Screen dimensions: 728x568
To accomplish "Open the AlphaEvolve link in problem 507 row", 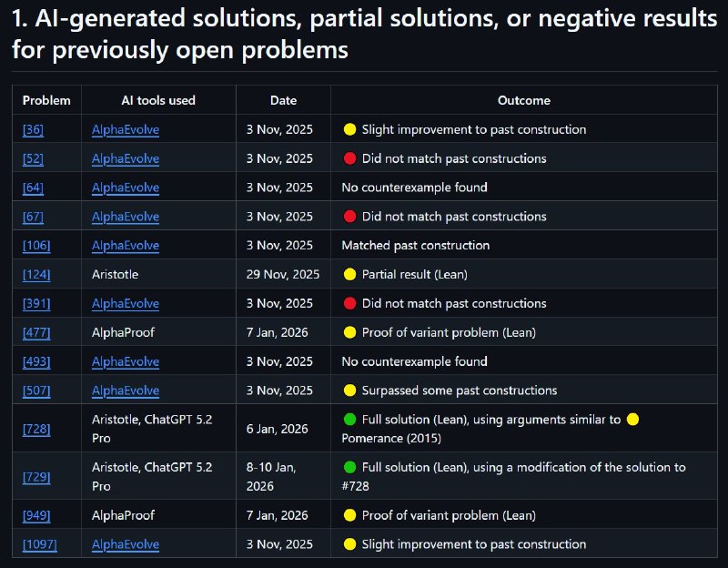I will (125, 390).
